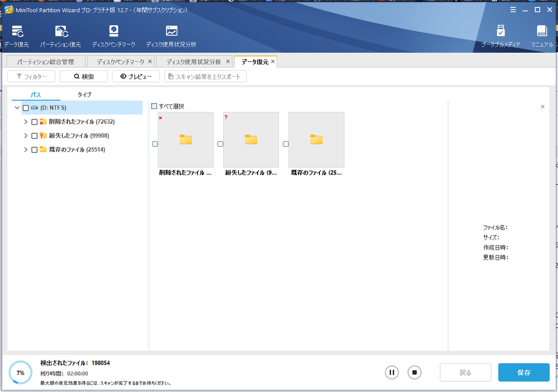Click the ファイル名: label in details panel

coord(495,228)
